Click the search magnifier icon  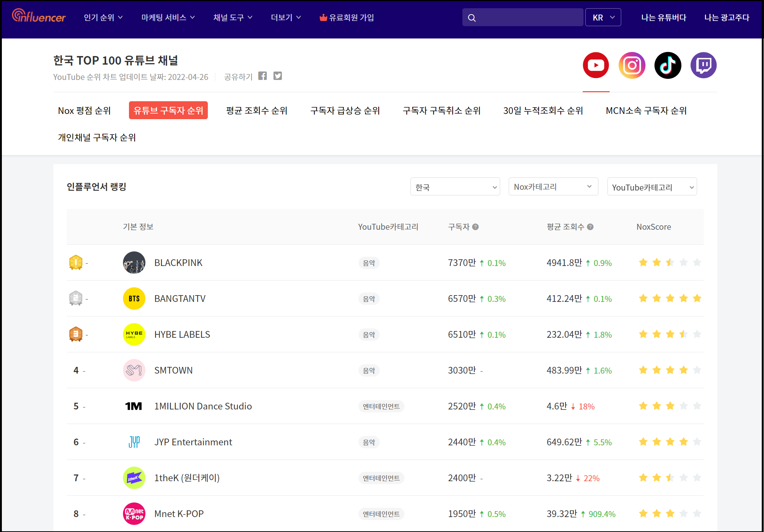[x=472, y=18]
